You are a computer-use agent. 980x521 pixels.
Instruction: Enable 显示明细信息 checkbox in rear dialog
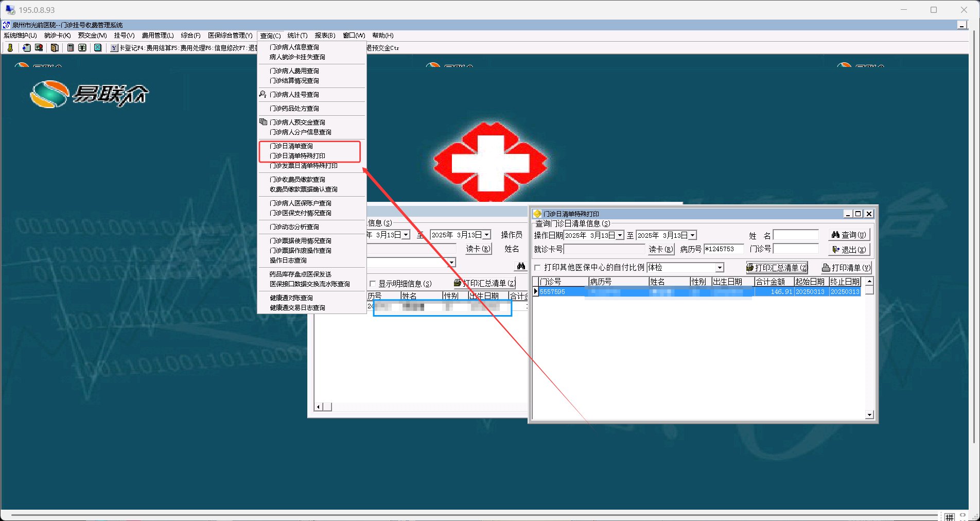373,284
